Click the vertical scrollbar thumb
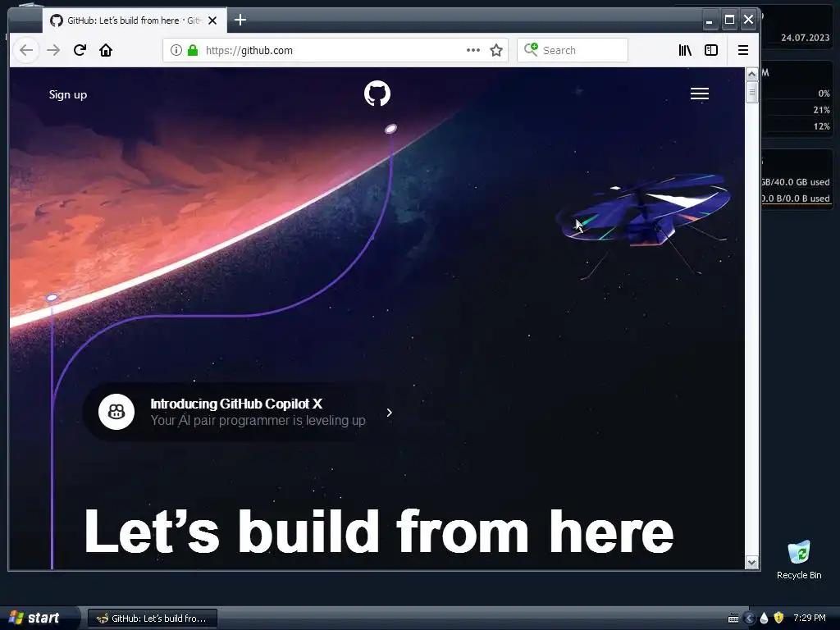The image size is (840, 630). pos(751,92)
